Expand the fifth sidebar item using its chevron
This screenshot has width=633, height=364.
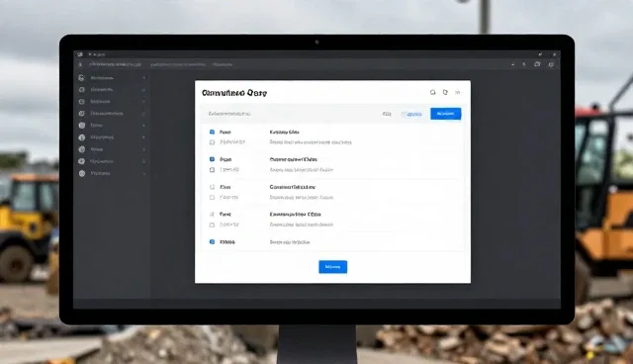tap(144, 126)
